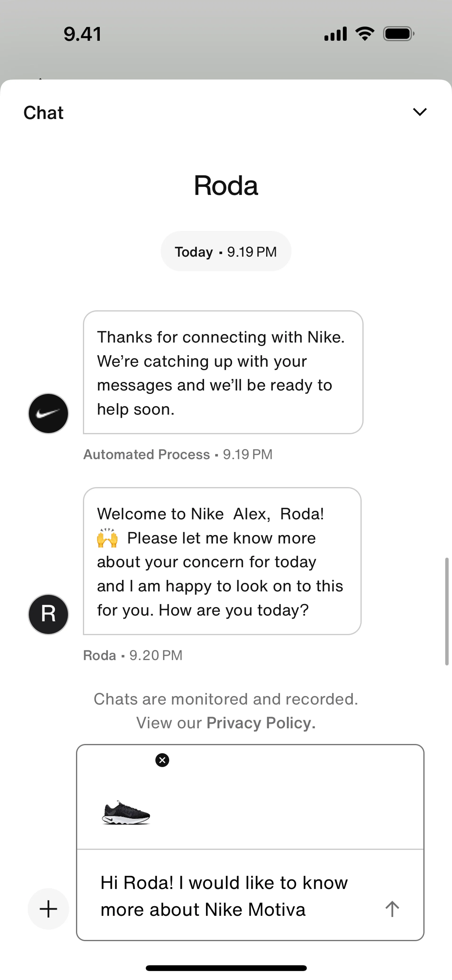
Task: Tap the Chat header title
Action: pos(43,113)
